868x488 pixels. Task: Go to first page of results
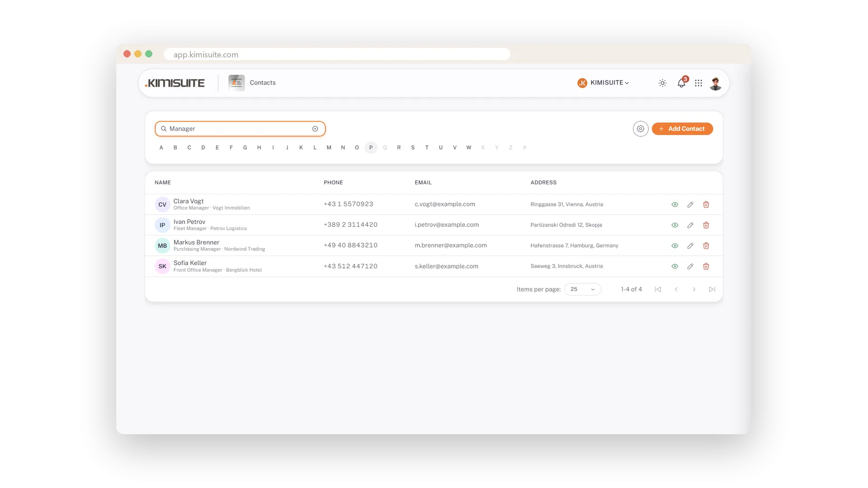click(x=658, y=289)
